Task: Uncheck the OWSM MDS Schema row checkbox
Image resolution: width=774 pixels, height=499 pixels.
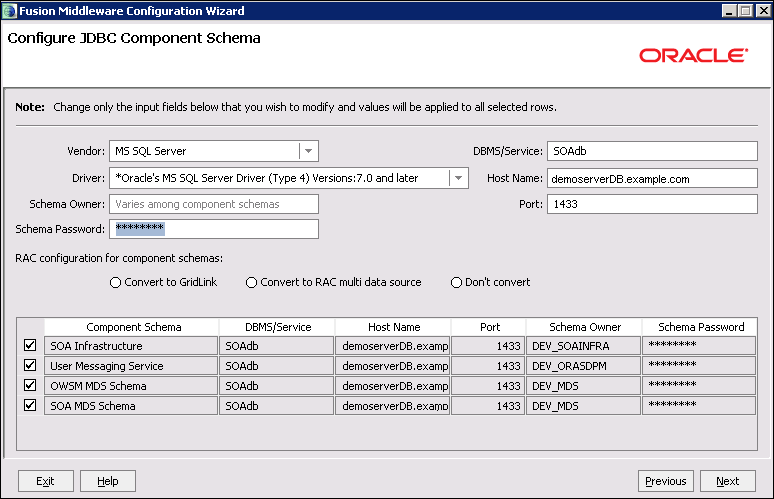Action: [30, 385]
